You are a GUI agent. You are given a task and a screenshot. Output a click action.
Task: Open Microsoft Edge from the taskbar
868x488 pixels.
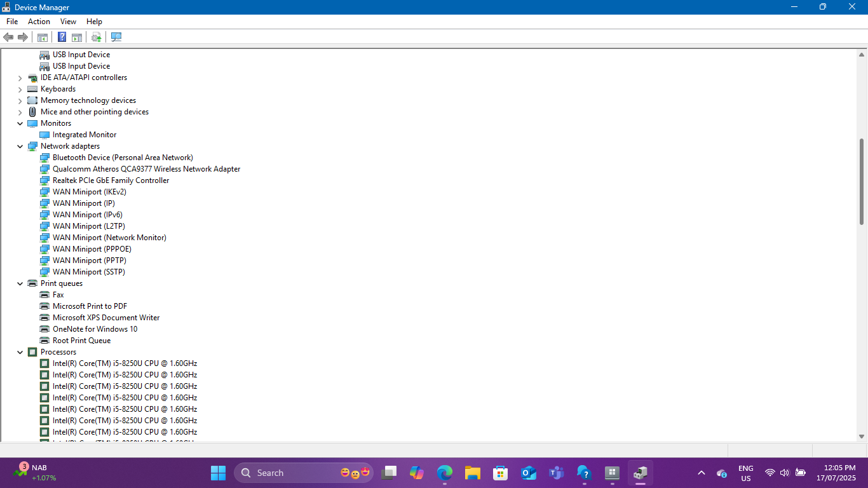(445, 473)
